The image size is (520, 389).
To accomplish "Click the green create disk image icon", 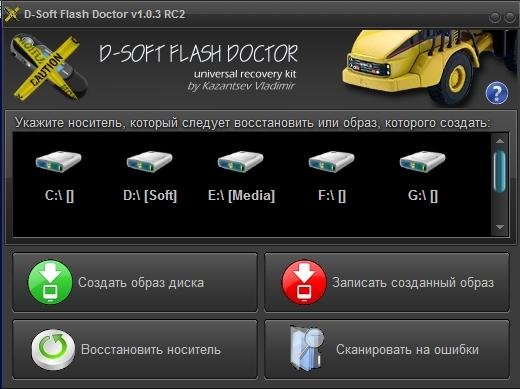I will [50, 282].
